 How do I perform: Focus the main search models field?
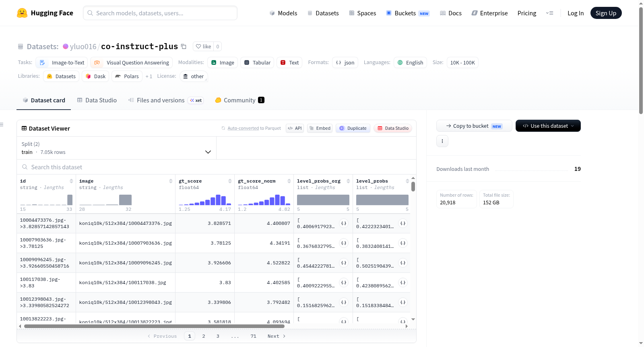(160, 13)
